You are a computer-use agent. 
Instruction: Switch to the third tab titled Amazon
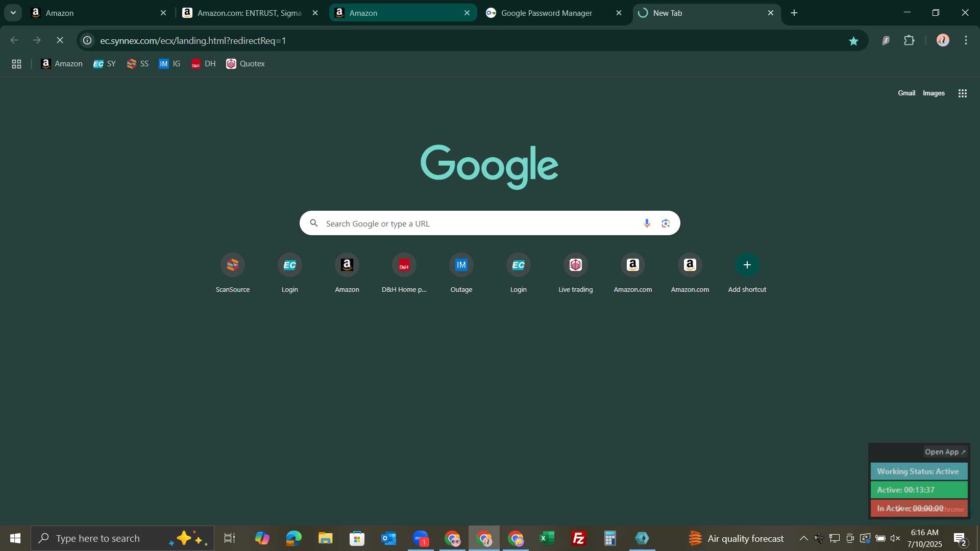(402, 13)
